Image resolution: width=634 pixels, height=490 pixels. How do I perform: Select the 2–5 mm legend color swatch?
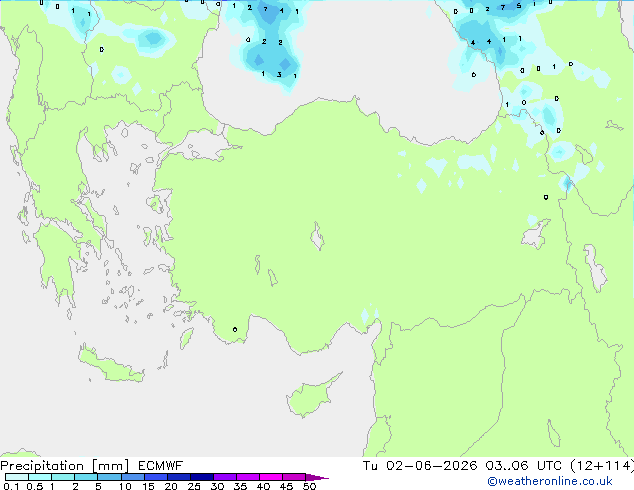86,477
